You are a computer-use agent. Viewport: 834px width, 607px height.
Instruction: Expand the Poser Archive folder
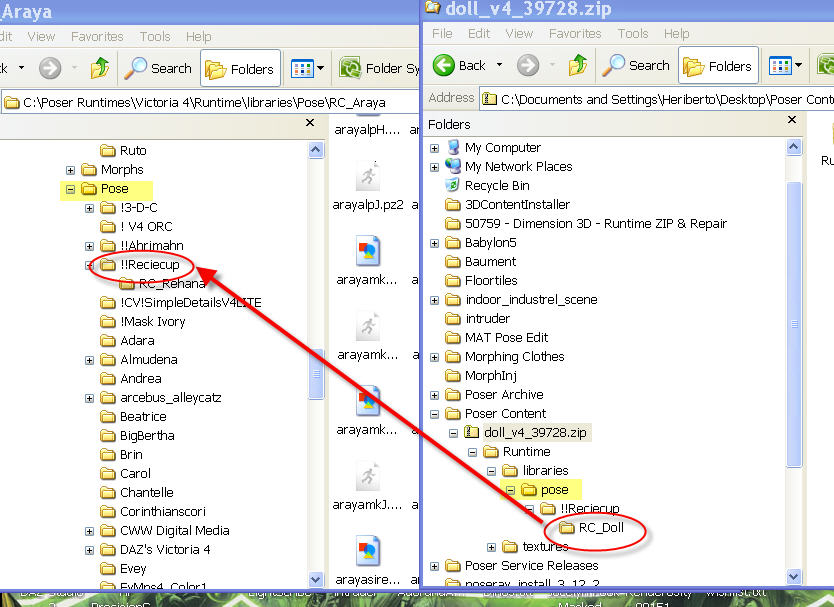tap(435, 395)
